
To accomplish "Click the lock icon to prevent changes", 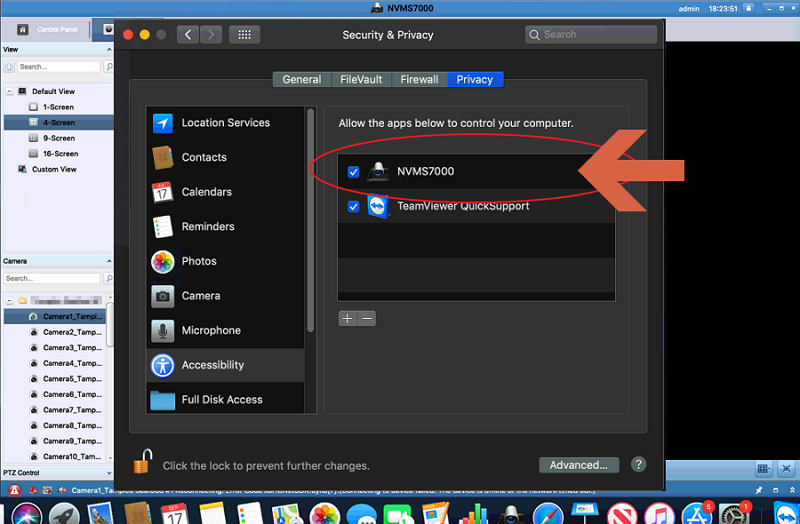I will tap(143, 463).
